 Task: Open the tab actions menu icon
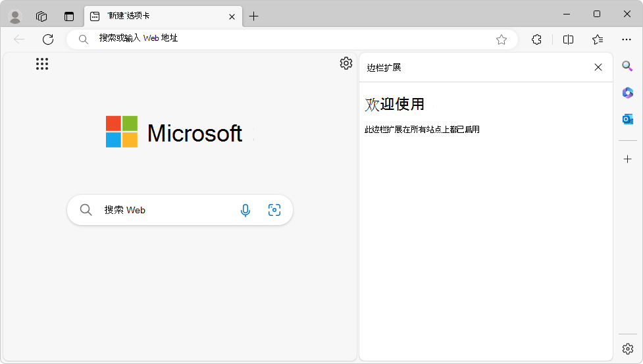click(x=69, y=16)
